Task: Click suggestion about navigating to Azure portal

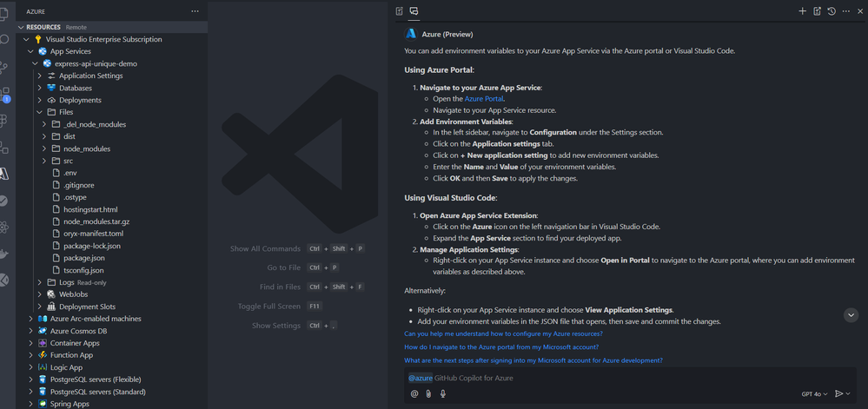Action: pos(501,347)
